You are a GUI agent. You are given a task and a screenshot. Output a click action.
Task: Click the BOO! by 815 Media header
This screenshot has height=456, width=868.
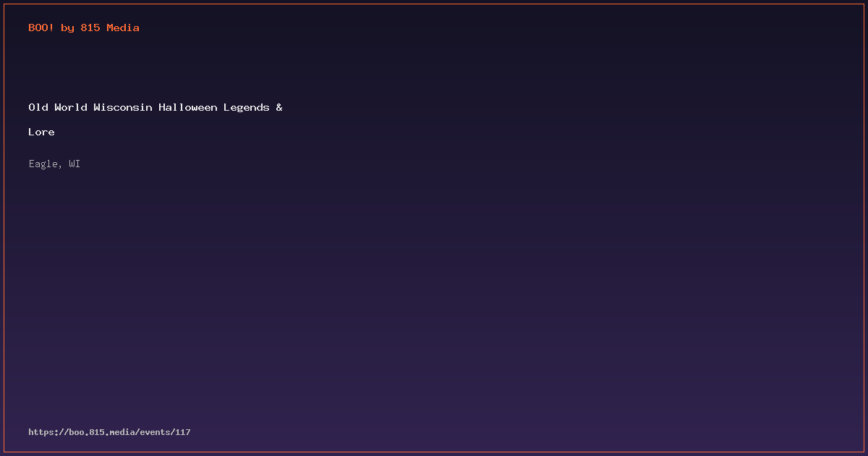tap(84, 28)
